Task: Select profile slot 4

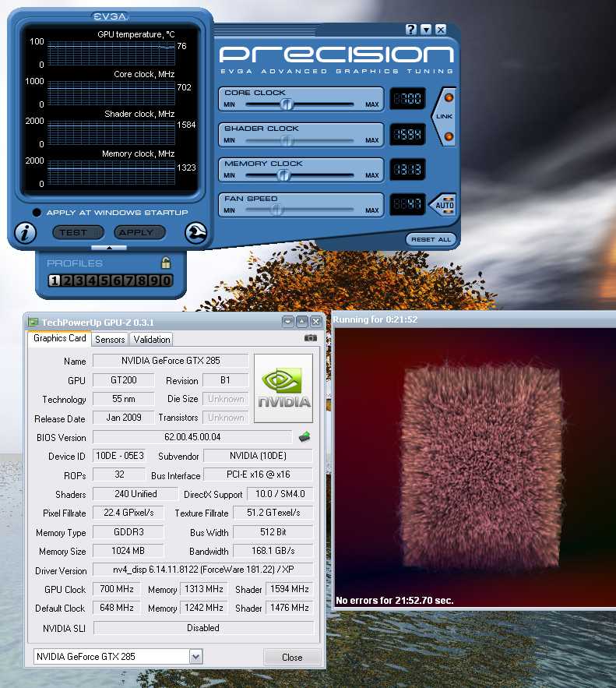Action: (x=92, y=280)
